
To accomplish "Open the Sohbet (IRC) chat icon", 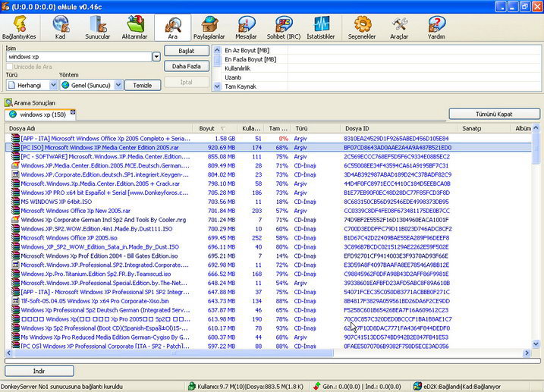I will tap(284, 24).
